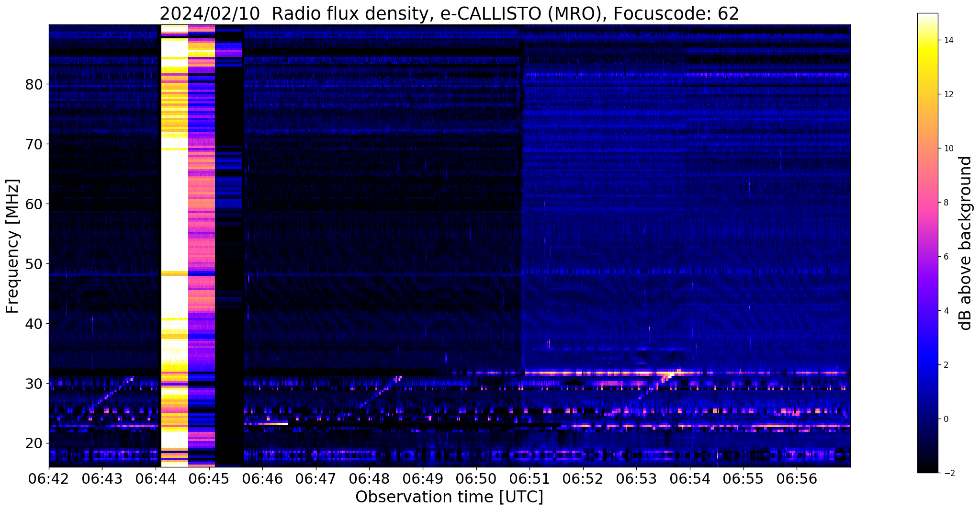
Task: Click the 06:50 time tick label
Action: pyautogui.click(x=476, y=479)
